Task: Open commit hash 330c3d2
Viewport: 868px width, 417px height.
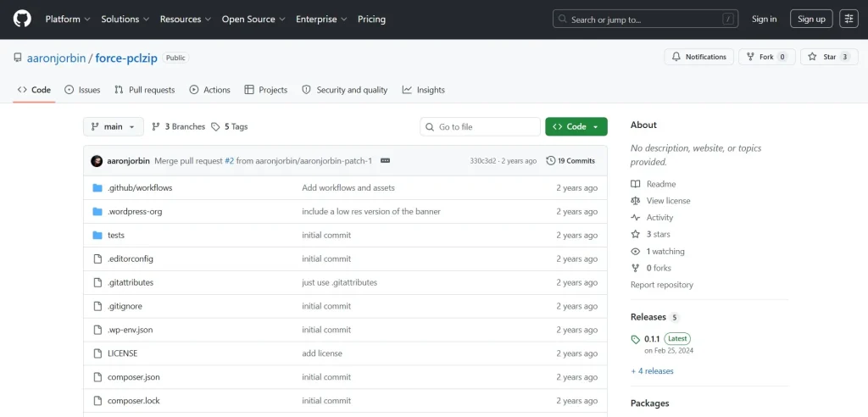Action: coord(482,161)
